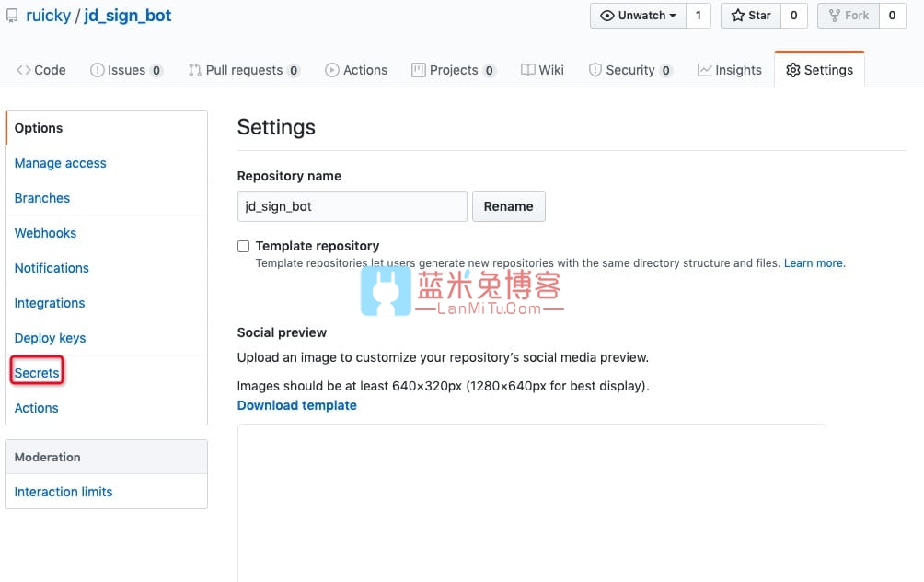Click the Download template link
Image resolution: width=924 pixels, height=582 pixels.
(297, 406)
